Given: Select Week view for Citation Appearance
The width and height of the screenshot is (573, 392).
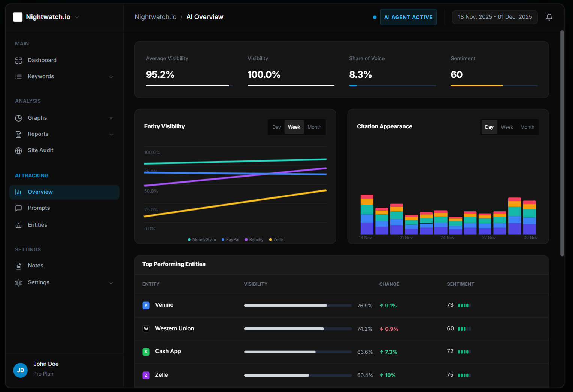Looking at the screenshot, I should (x=507, y=127).
